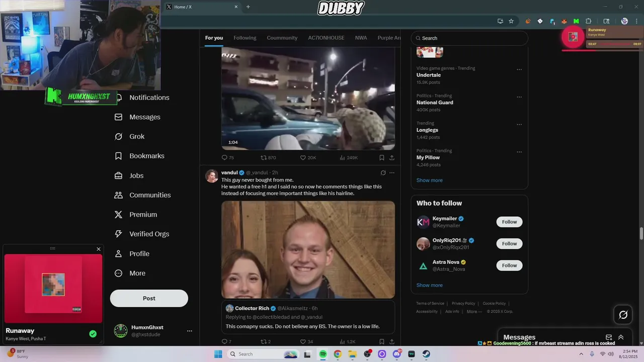Switch to the Community tab
The image size is (644, 362).
coord(282,38)
